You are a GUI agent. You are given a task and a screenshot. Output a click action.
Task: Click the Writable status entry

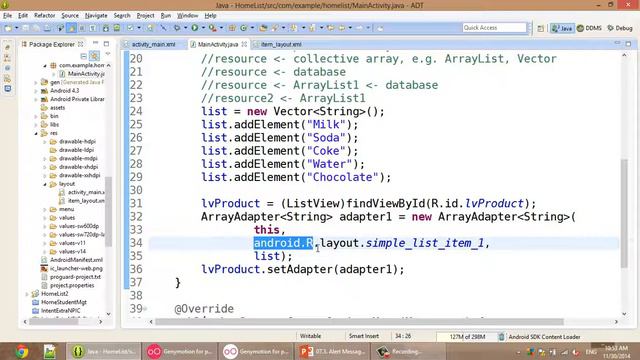[x=310, y=336]
